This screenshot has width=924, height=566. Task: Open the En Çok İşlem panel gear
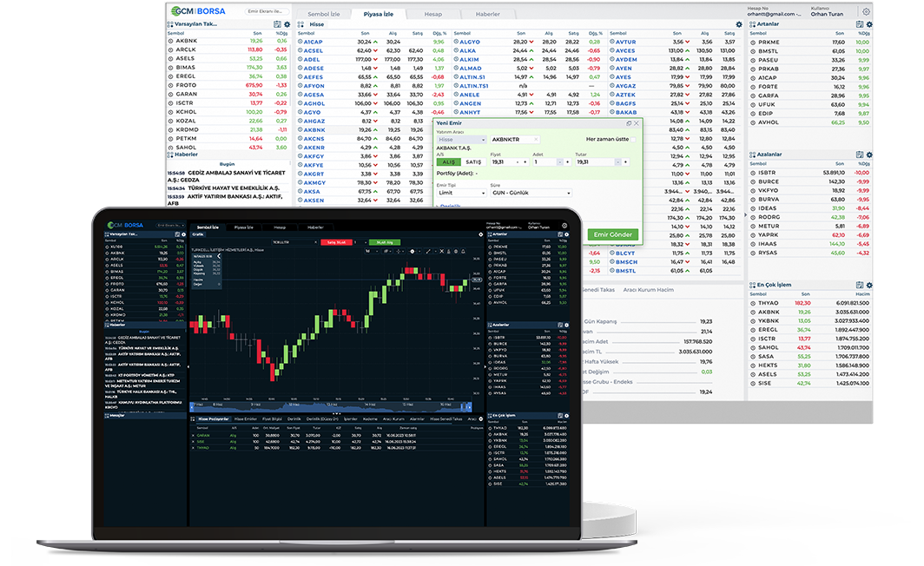[869, 285]
